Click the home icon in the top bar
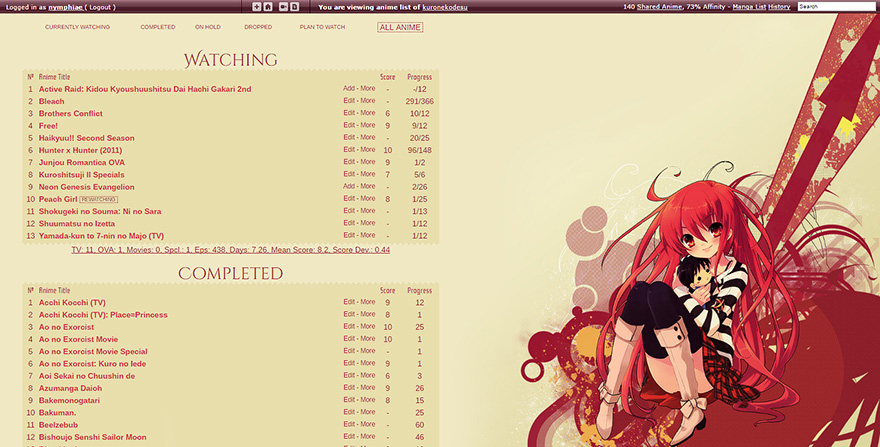This screenshot has width=880, height=447. point(268,7)
